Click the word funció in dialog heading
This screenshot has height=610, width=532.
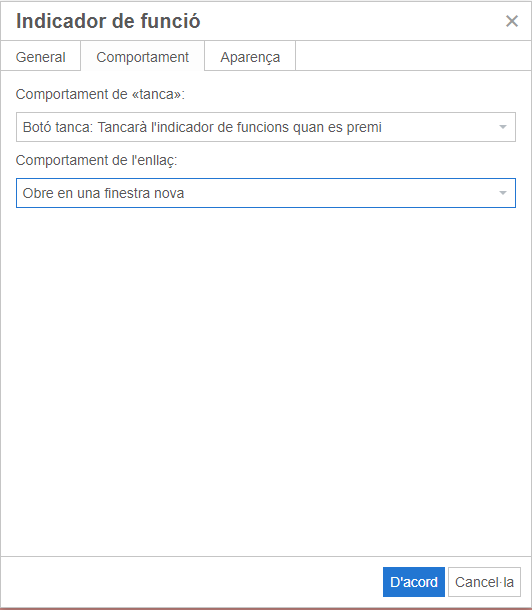point(170,21)
